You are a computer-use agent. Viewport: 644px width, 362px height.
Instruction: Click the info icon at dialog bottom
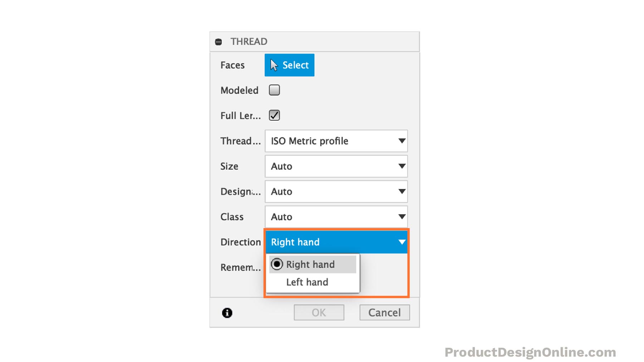coord(227,313)
